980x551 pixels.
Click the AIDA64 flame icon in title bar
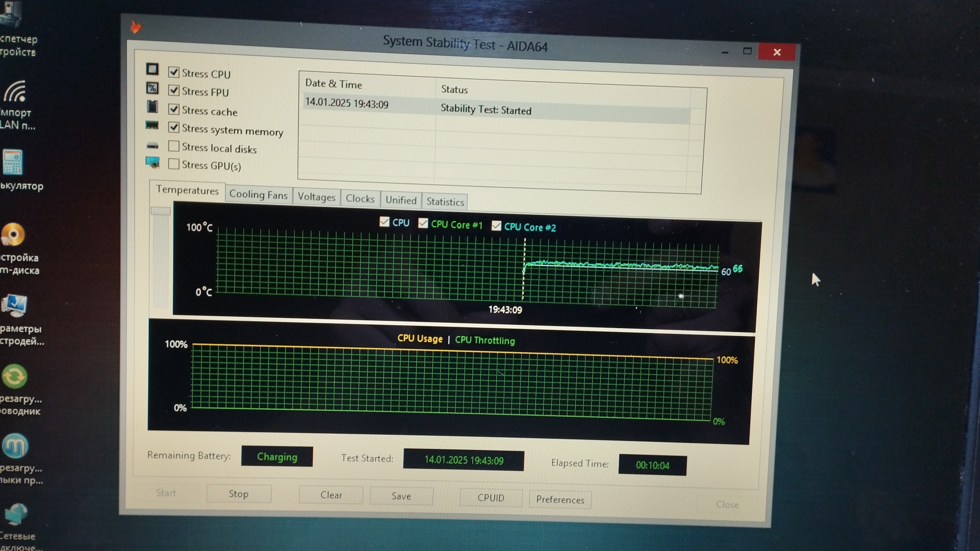click(x=135, y=27)
